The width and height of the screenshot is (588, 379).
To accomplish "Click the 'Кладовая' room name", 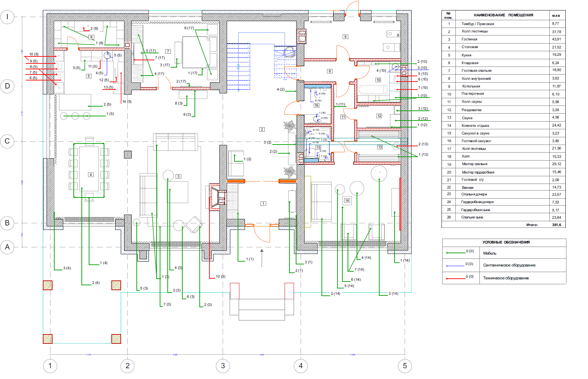I will point(470,63).
